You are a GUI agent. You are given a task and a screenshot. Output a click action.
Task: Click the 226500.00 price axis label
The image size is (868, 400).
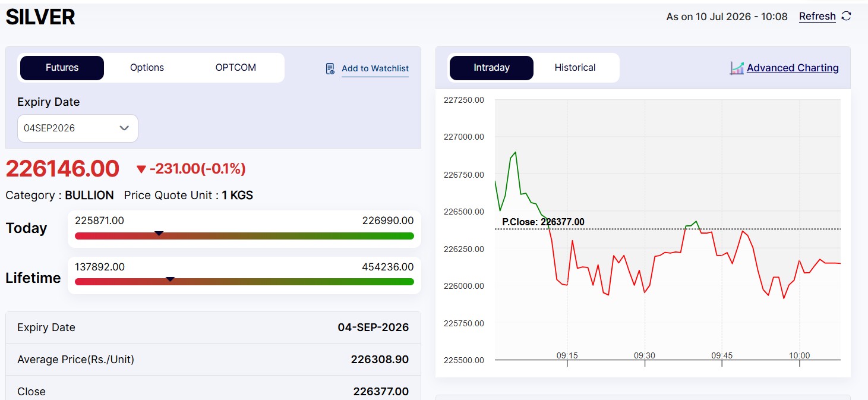[x=464, y=212]
